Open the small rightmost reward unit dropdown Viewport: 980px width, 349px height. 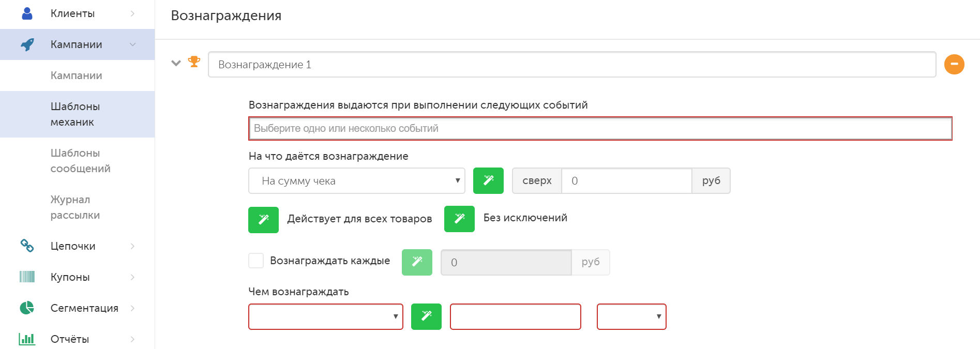(x=631, y=316)
